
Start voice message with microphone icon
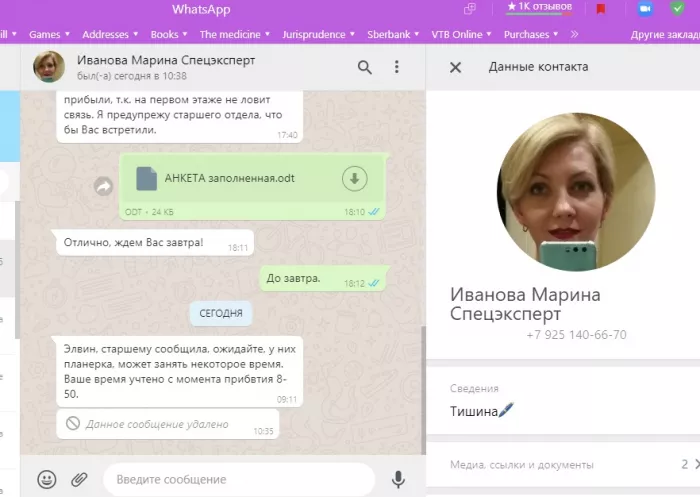pos(398,479)
